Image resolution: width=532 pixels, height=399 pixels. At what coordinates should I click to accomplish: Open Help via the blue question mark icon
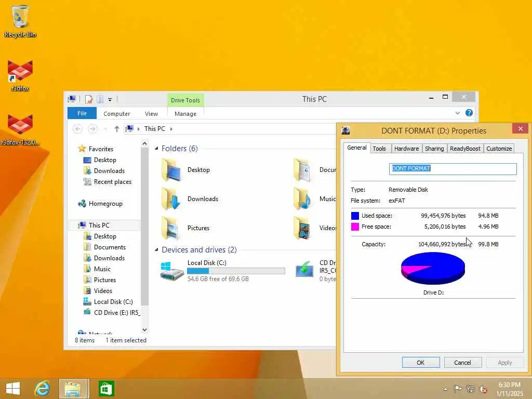pyautogui.click(x=469, y=113)
